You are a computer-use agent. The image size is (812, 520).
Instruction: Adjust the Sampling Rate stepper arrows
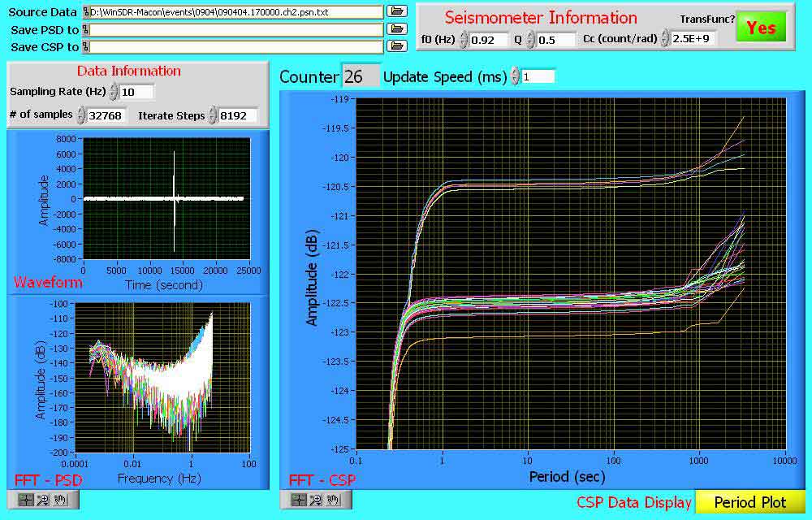pyautogui.click(x=114, y=92)
